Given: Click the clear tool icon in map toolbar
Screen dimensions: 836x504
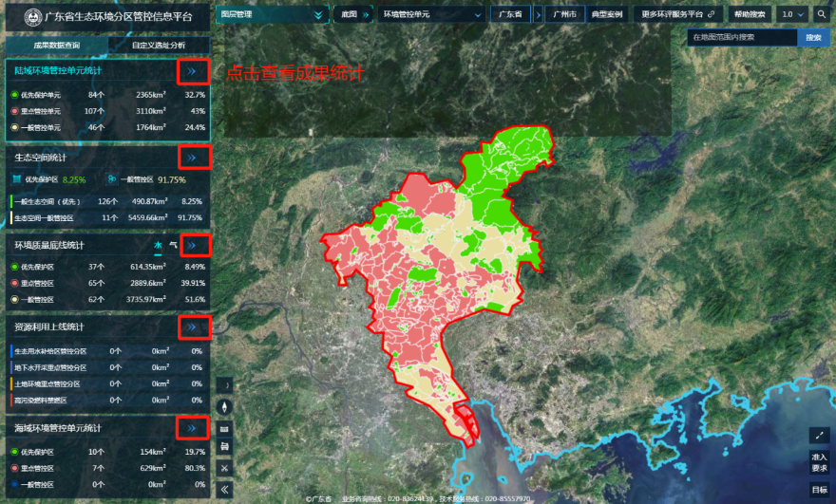Looking at the screenshot, I should pos(225,467).
